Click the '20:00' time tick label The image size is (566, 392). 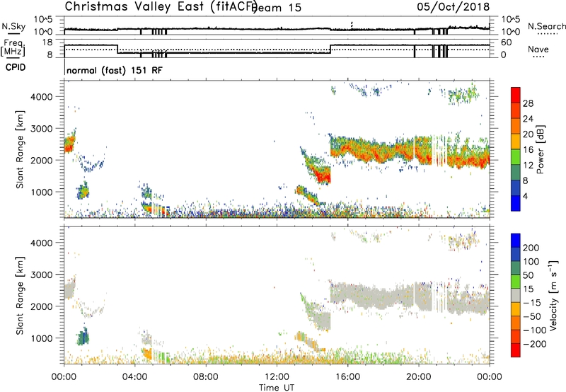click(x=418, y=377)
